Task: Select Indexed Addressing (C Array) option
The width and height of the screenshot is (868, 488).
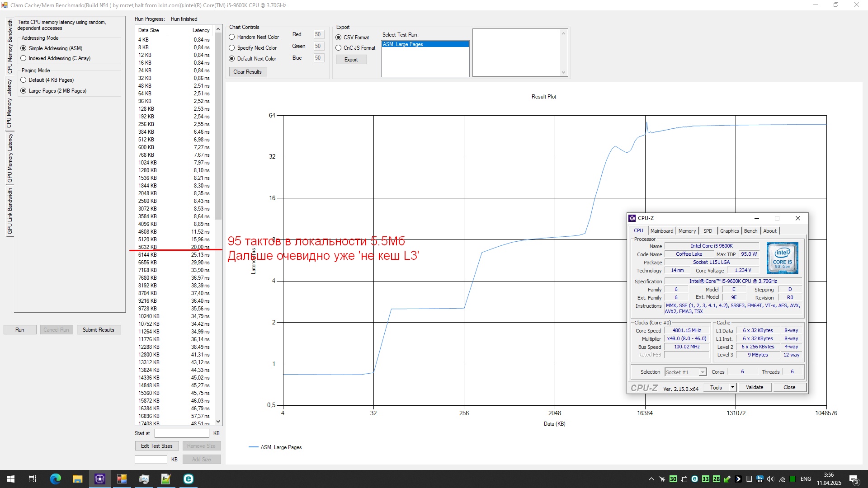Action: 24,58
